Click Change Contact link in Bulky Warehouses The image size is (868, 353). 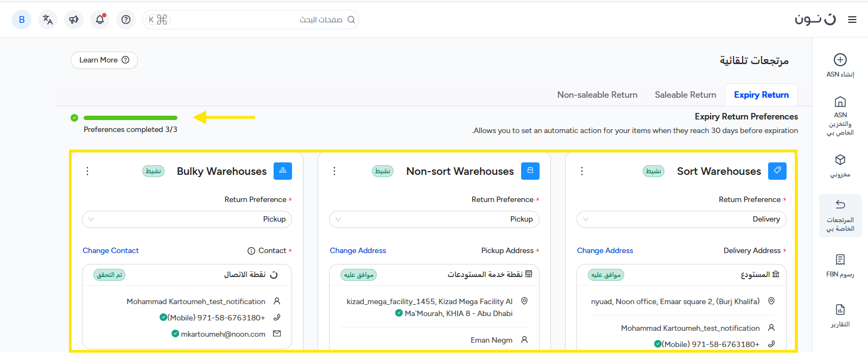111,250
